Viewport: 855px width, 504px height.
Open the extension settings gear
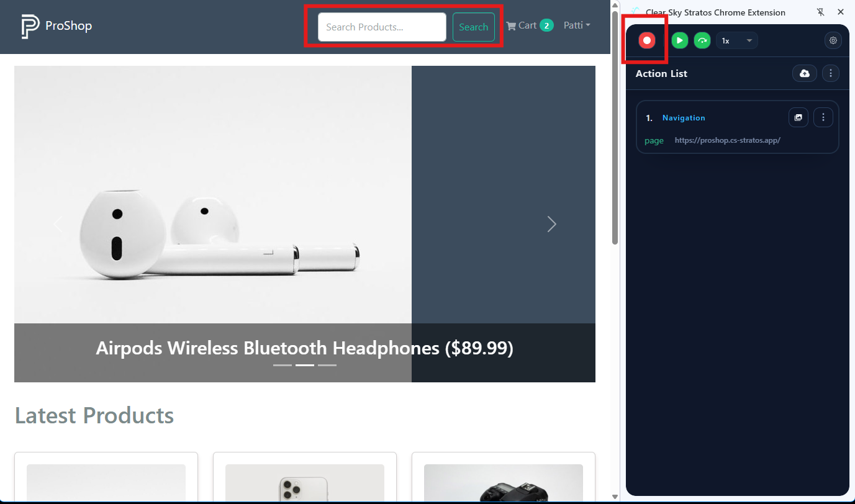point(833,40)
